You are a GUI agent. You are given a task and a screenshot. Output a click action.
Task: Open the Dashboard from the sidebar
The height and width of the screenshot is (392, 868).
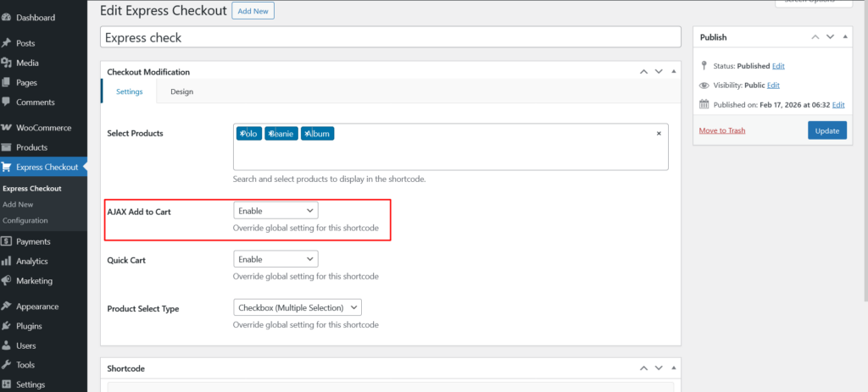[x=35, y=18]
